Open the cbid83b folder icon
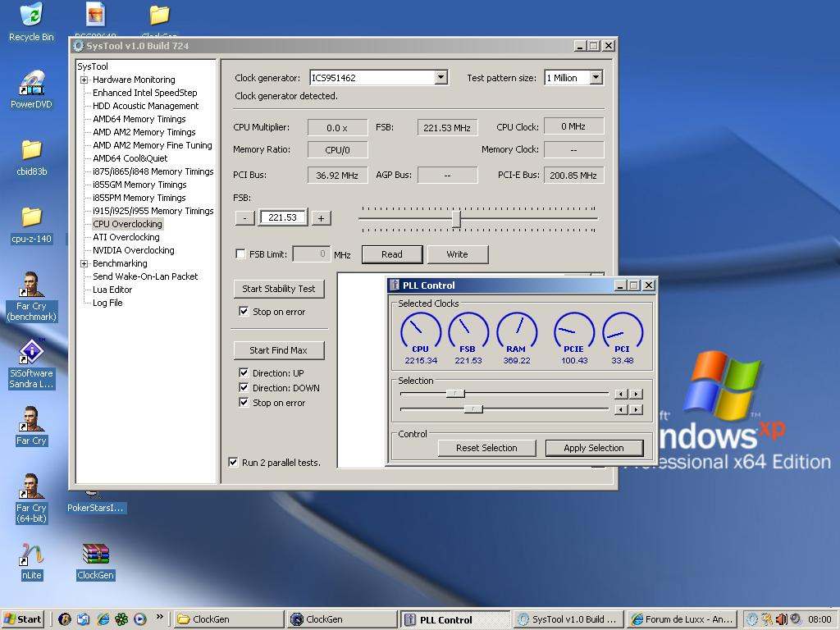 pos(31,157)
